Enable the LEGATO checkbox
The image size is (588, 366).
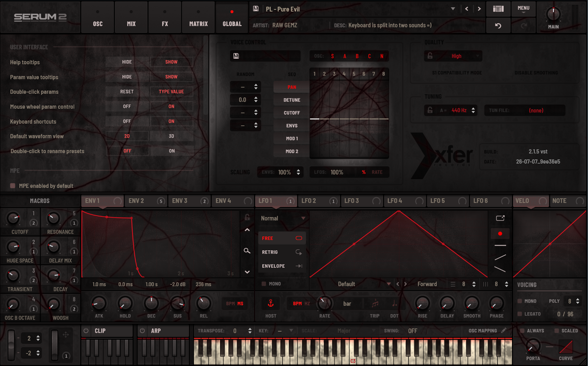pos(520,314)
